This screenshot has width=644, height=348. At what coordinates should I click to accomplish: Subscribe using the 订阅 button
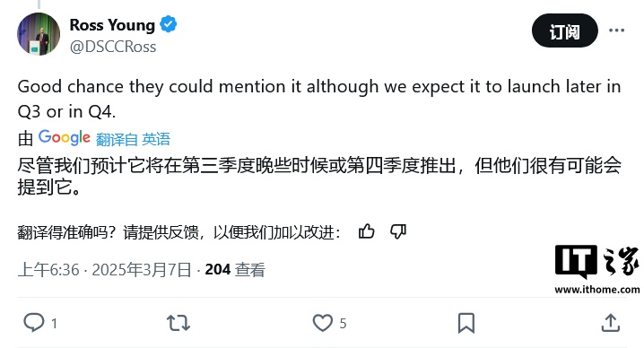point(565,30)
